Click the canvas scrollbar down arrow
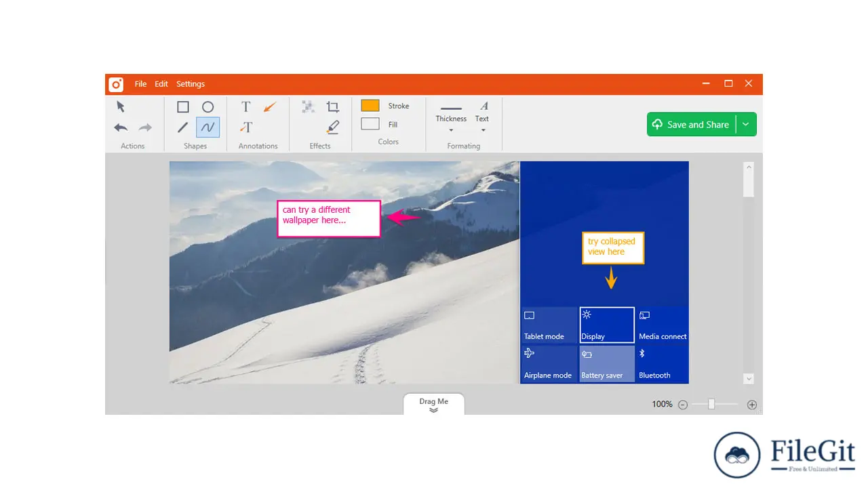868x488 pixels. (749, 379)
